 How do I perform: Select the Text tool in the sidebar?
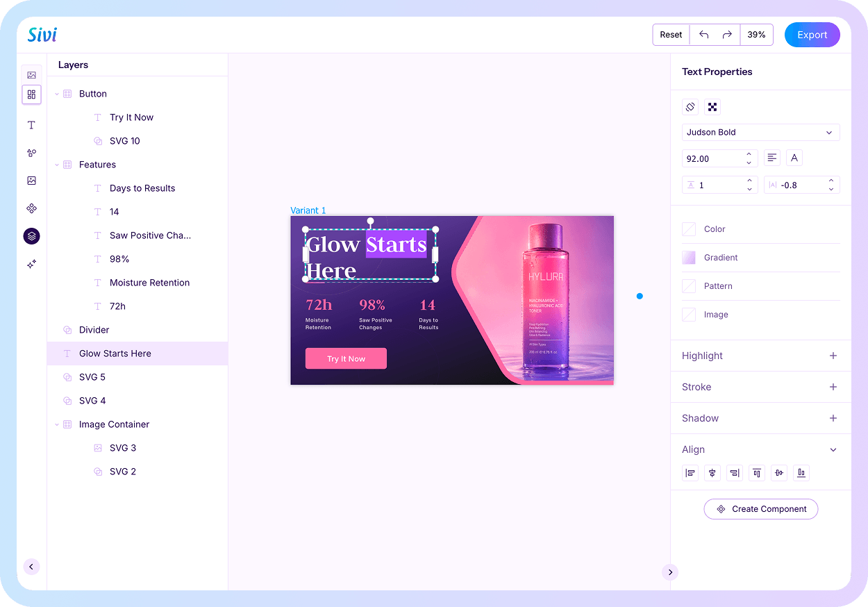pyautogui.click(x=31, y=125)
